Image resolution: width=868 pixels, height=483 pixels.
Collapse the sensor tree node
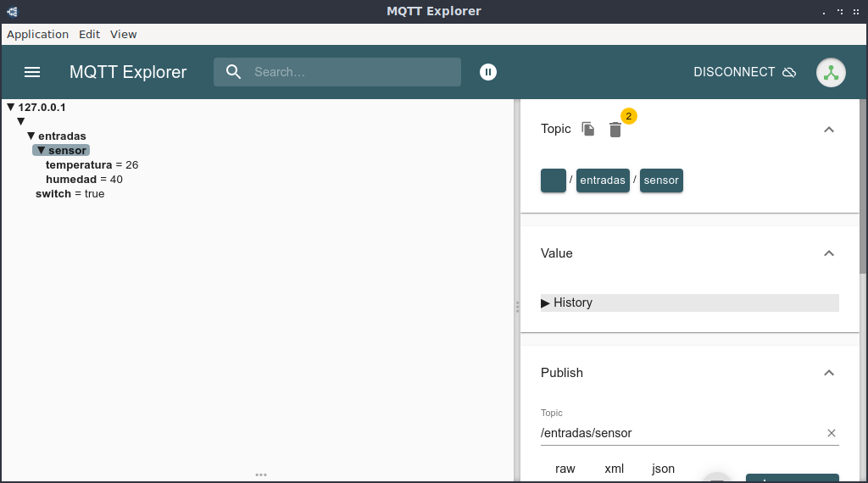click(x=41, y=151)
